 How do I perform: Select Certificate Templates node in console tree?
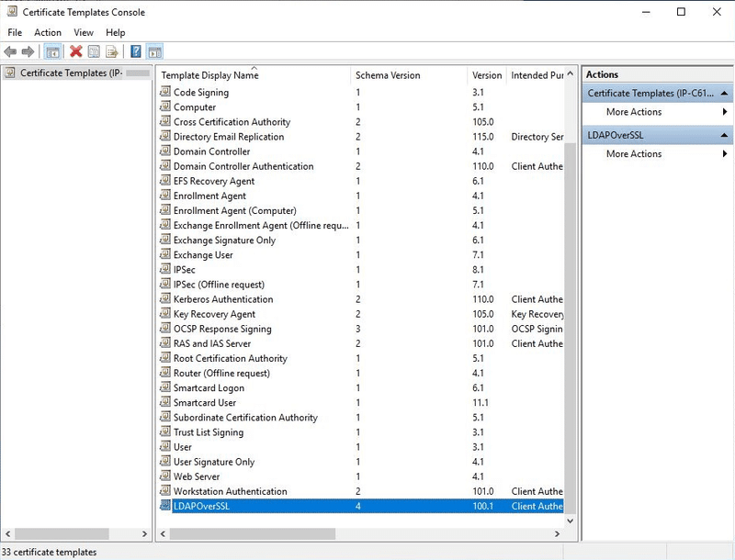[72, 73]
